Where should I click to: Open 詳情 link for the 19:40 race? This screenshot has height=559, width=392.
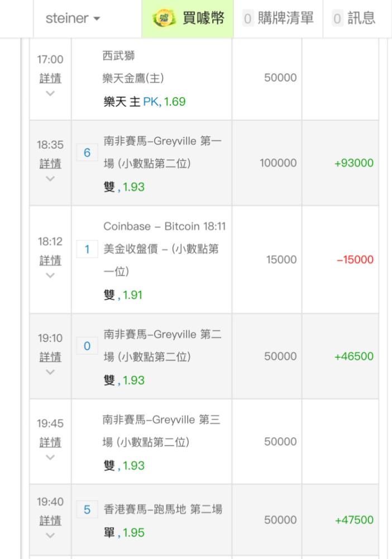[50, 520]
